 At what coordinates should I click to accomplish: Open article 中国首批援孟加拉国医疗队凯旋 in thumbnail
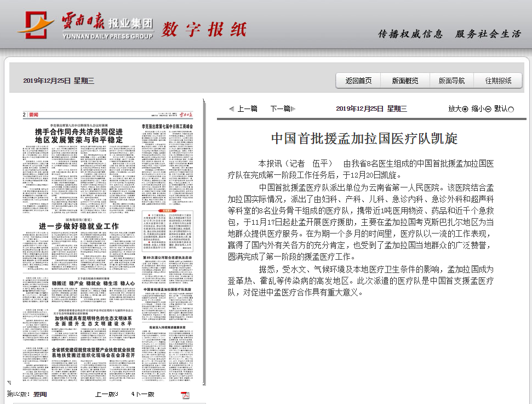[167, 289]
